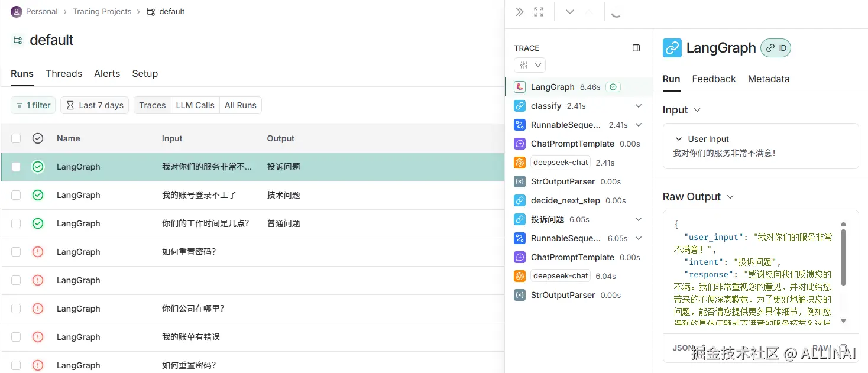The height and width of the screenshot is (373, 868).
Task: Copy run ID with the ID badge
Action: tap(776, 48)
